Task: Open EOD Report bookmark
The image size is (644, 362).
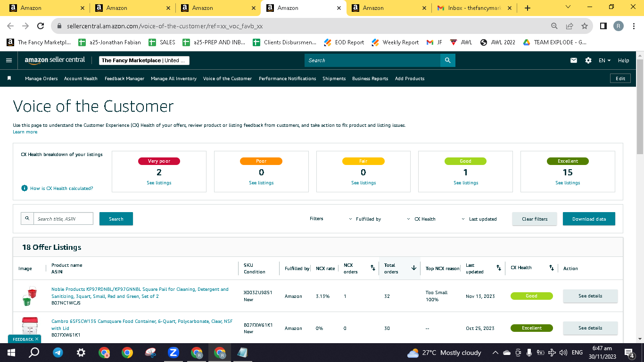Action: click(344, 42)
